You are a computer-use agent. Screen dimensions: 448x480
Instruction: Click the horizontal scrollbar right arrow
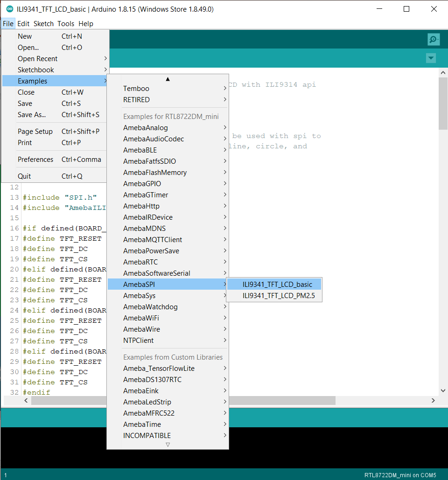point(433,401)
